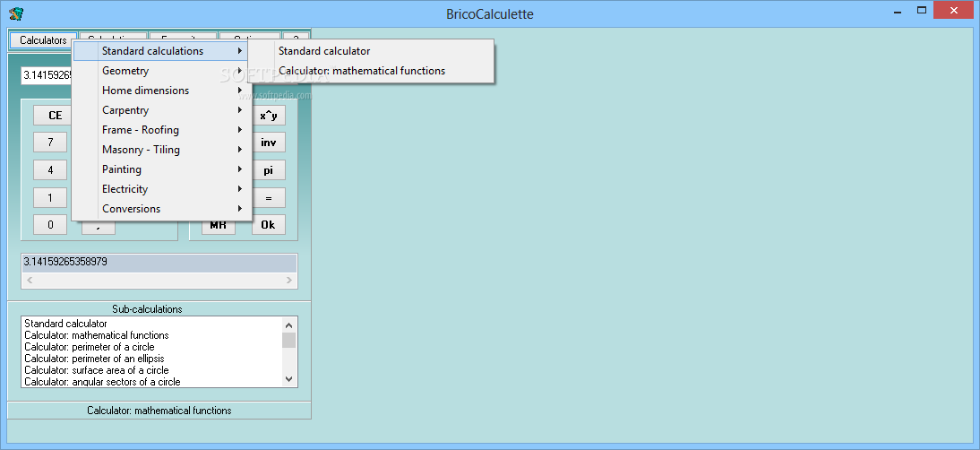Open the Calculators menu tab

(43, 40)
